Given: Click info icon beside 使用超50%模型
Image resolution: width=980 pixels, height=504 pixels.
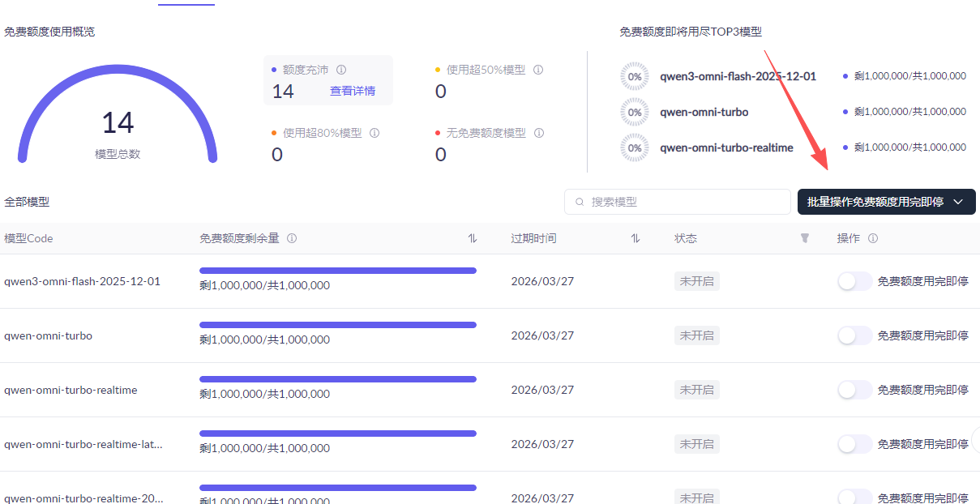Looking at the screenshot, I should pyautogui.click(x=538, y=70).
